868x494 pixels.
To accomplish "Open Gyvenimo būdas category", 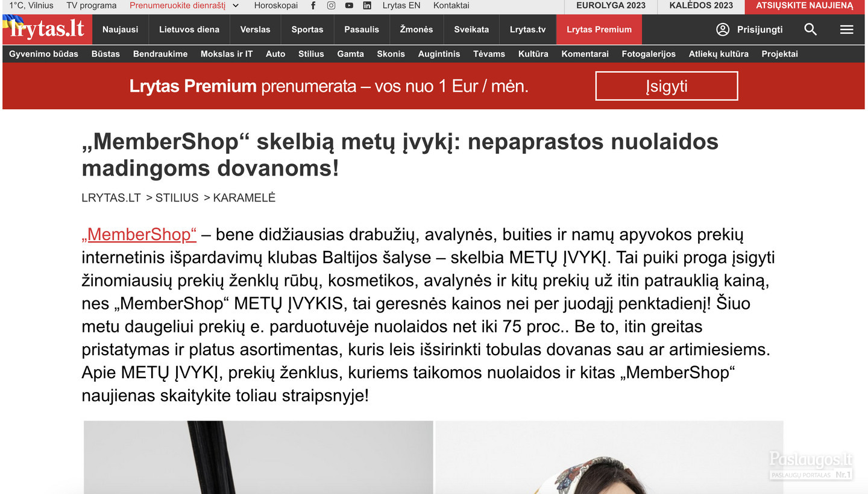I will tap(43, 54).
